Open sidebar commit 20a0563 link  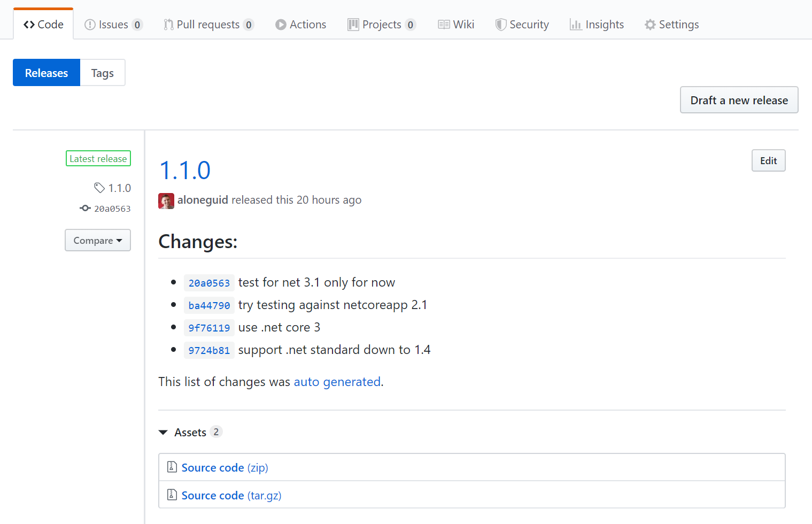112,209
